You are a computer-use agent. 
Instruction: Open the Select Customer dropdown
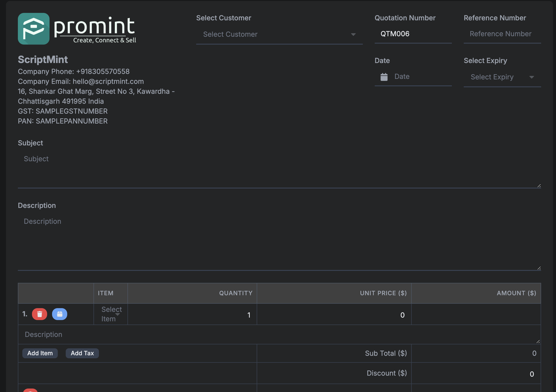(x=279, y=34)
